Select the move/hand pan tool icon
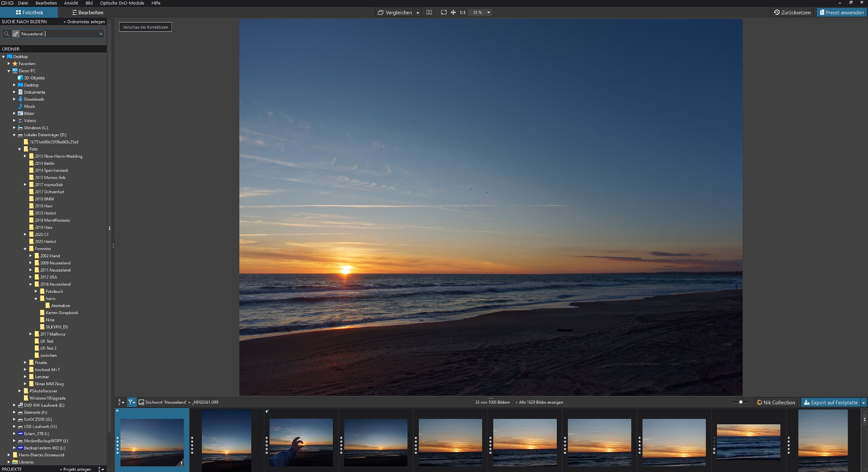Viewport: 868px width, 472px height. click(453, 13)
